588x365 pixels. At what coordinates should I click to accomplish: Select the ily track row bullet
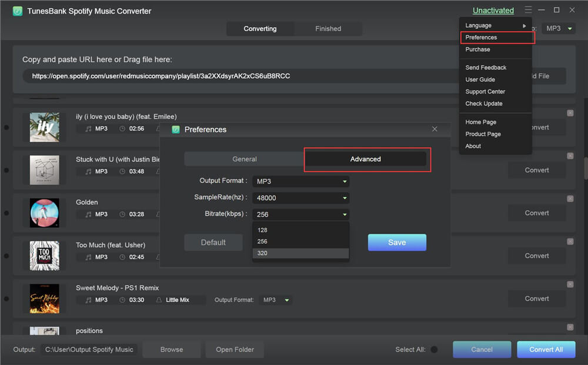pos(6,128)
